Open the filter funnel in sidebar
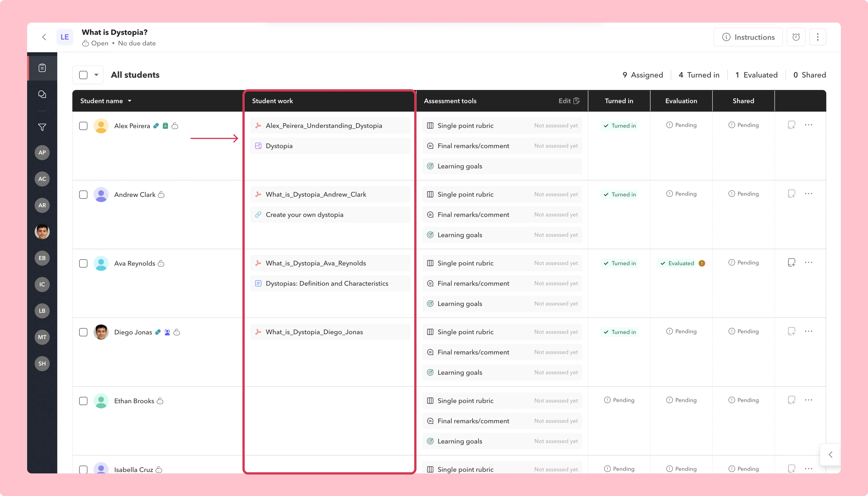This screenshot has width=868, height=496. click(42, 127)
